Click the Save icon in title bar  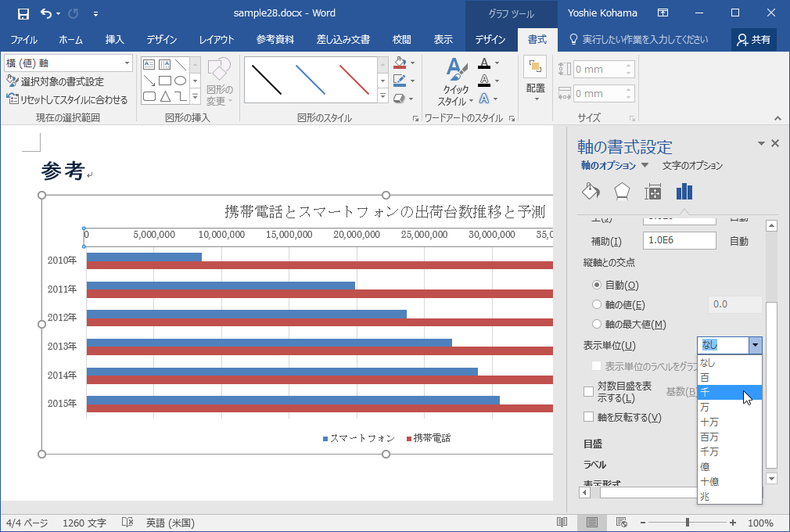tap(23, 13)
